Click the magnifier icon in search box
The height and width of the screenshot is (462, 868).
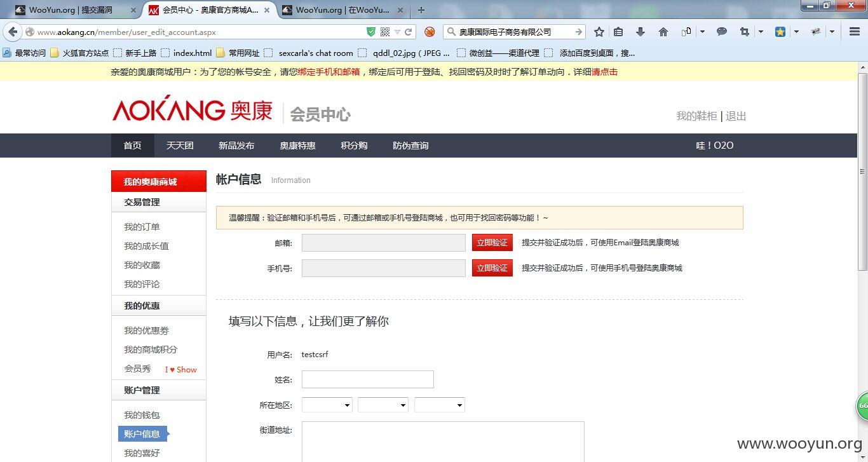point(451,32)
